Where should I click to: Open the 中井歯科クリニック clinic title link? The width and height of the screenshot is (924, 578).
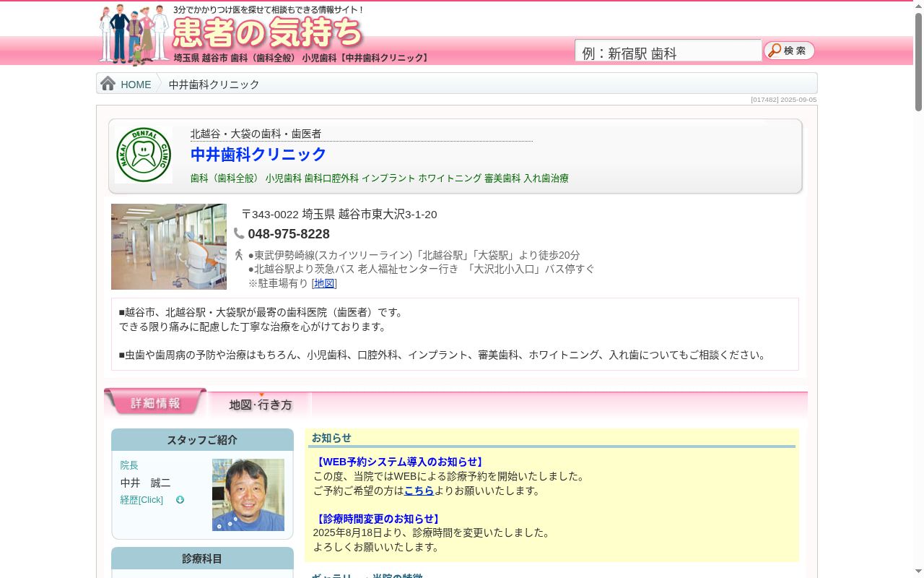[258, 155]
